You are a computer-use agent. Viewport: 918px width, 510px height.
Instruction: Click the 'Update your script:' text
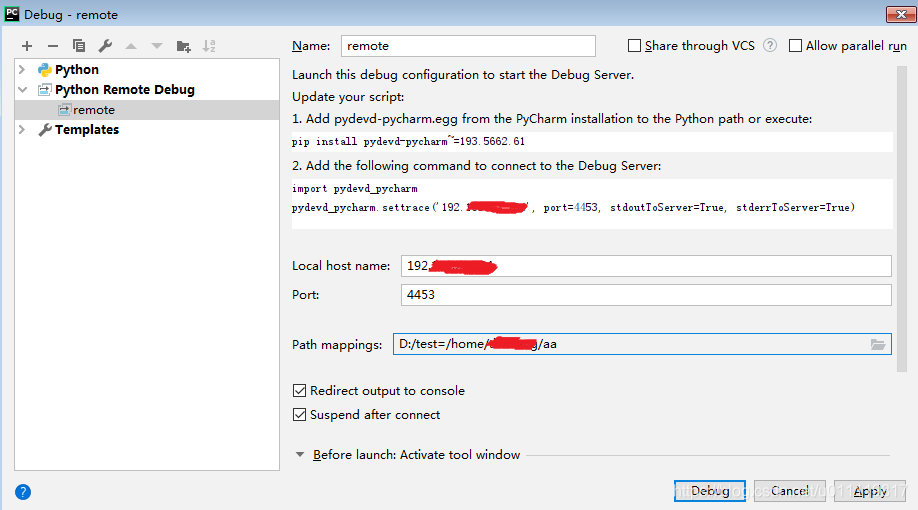(x=348, y=97)
